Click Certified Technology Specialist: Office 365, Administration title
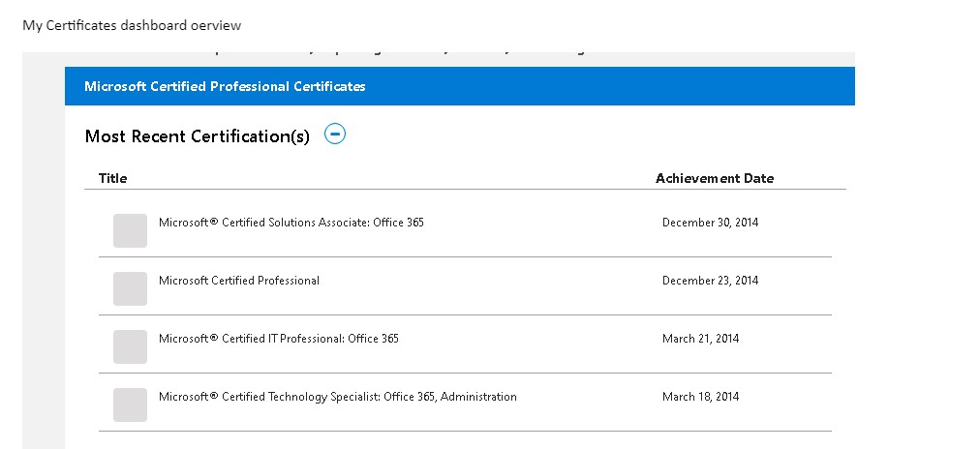 (337, 397)
